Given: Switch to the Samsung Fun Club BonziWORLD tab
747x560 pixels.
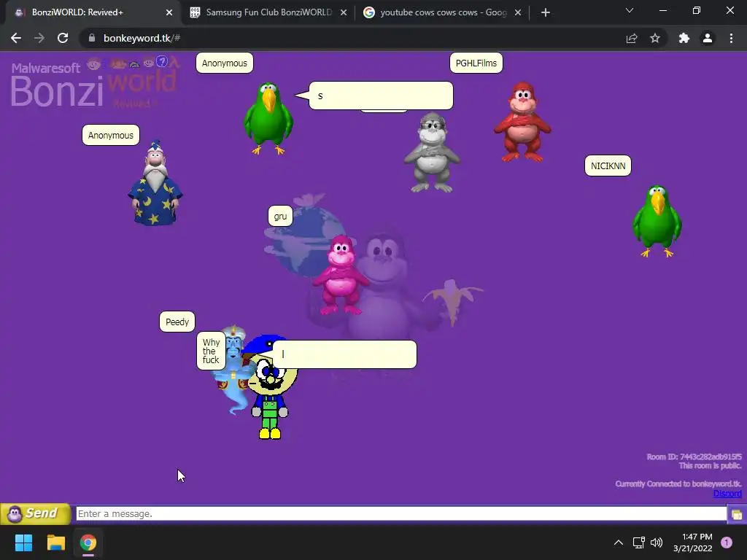Looking at the screenshot, I should coord(268,12).
